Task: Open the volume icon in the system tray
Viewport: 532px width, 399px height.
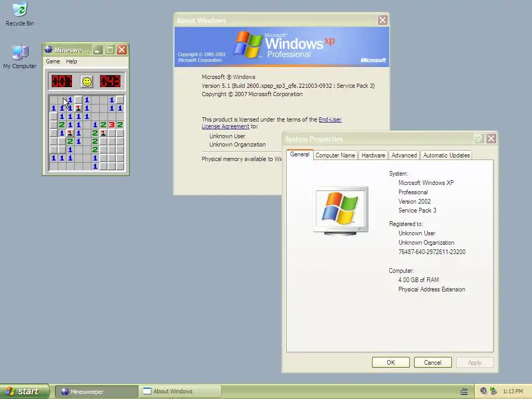Action: 483,391
